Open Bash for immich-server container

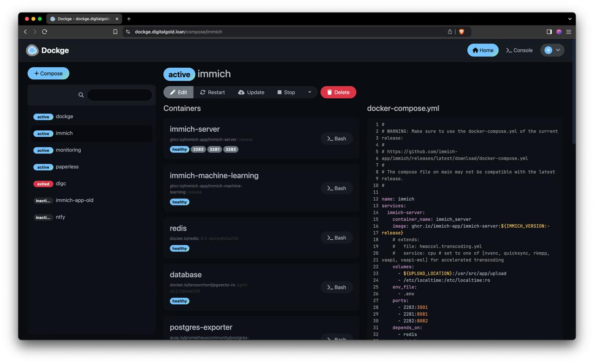click(336, 139)
